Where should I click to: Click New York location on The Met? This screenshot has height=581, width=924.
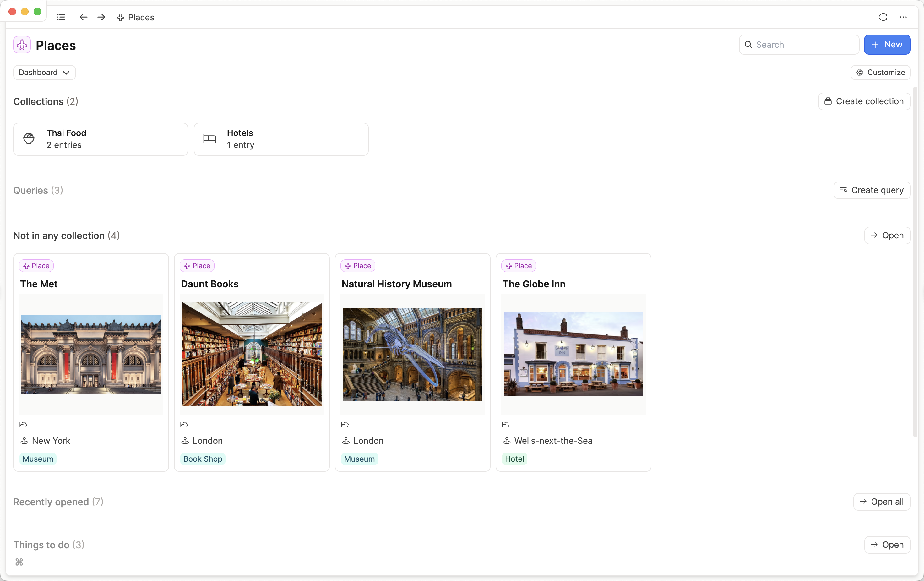pyautogui.click(x=51, y=441)
